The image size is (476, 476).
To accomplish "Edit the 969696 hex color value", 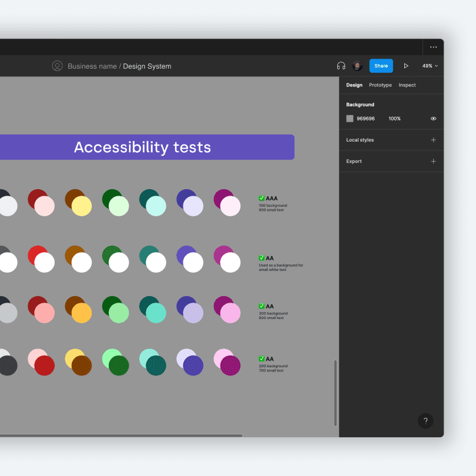I will pos(367,118).
